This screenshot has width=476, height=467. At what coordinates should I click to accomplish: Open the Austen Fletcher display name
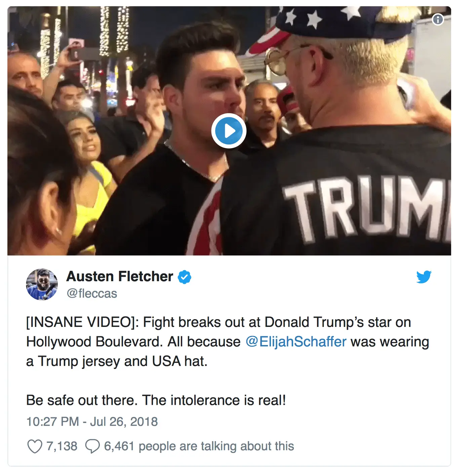[120, 277]
